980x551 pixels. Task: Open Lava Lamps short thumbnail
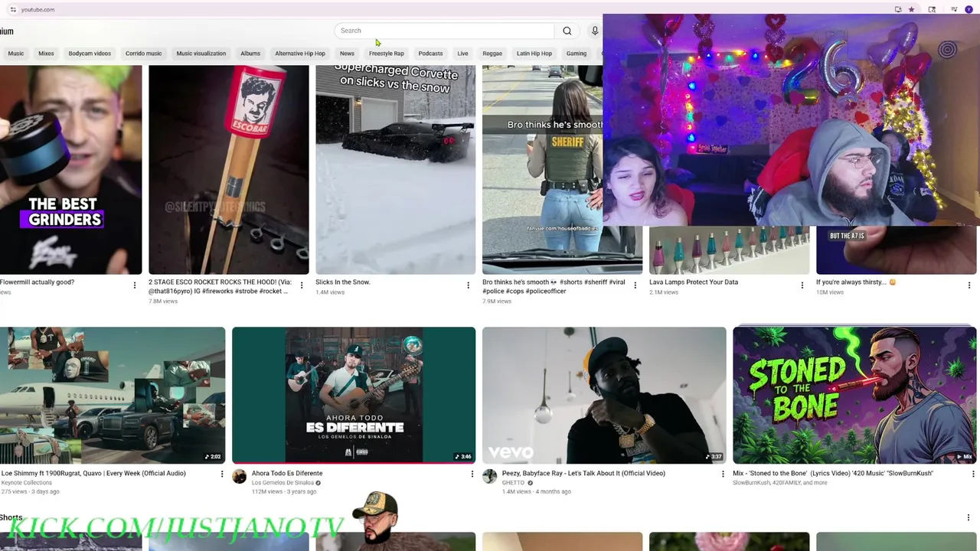coord(729,249)
